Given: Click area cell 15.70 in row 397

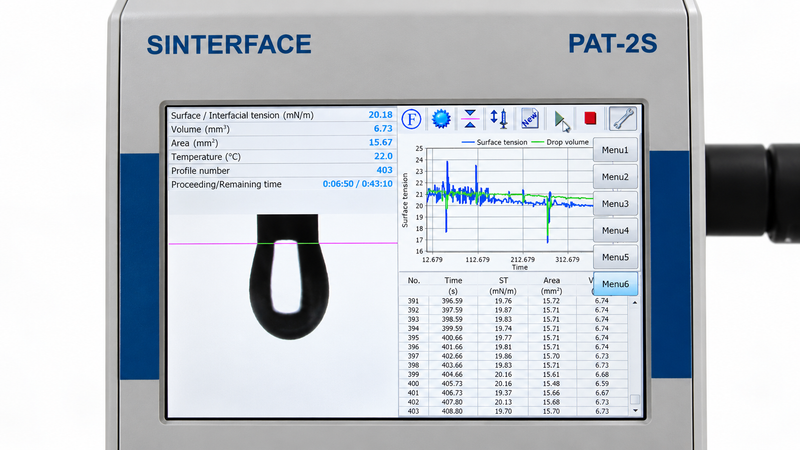Looking at the screenshot, I should click(x=551, y=356).
